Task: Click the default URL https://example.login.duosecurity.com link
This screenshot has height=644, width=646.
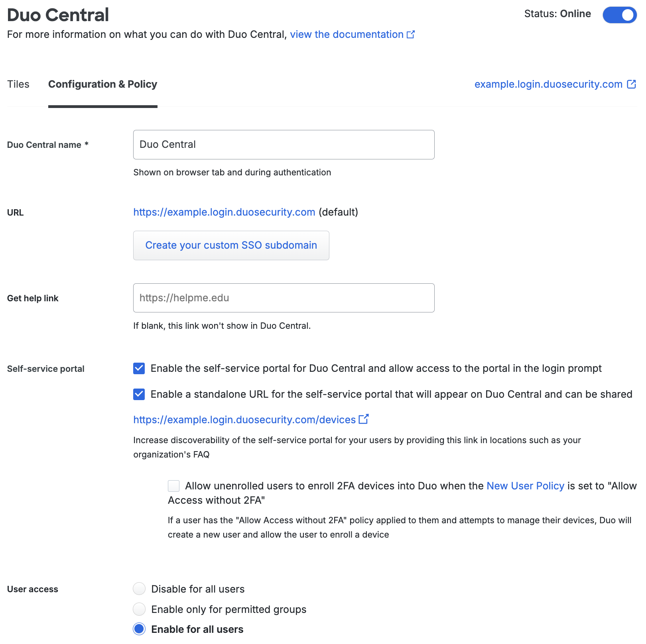Action: click(x=224, y=212)
